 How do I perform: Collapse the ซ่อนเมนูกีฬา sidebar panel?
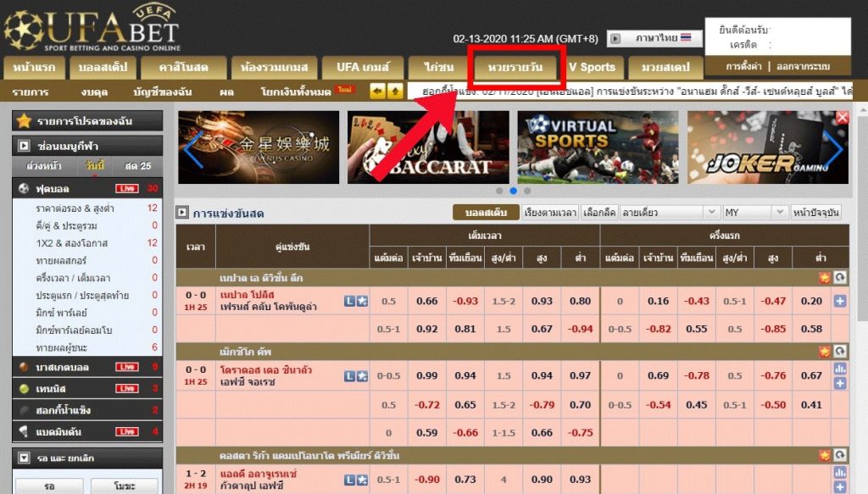click(x=24, y=146)
